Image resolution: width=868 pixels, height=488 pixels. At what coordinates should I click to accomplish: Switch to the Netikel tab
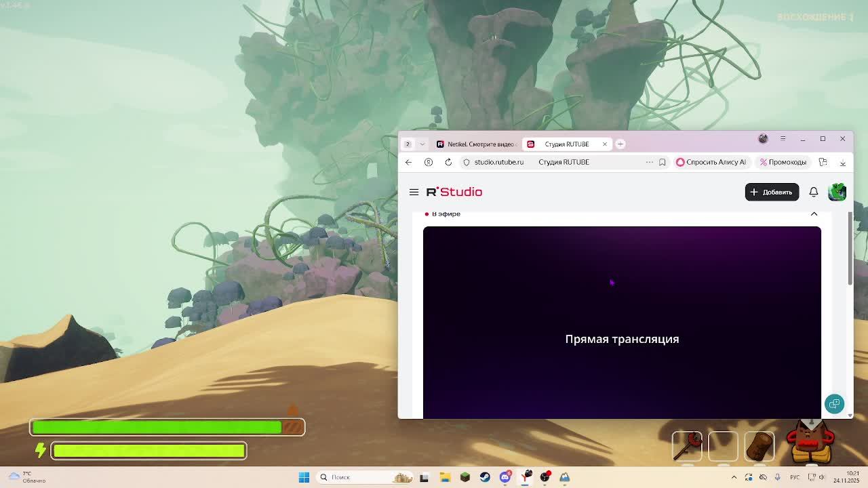pyautogui.click(x=475, y=144)
